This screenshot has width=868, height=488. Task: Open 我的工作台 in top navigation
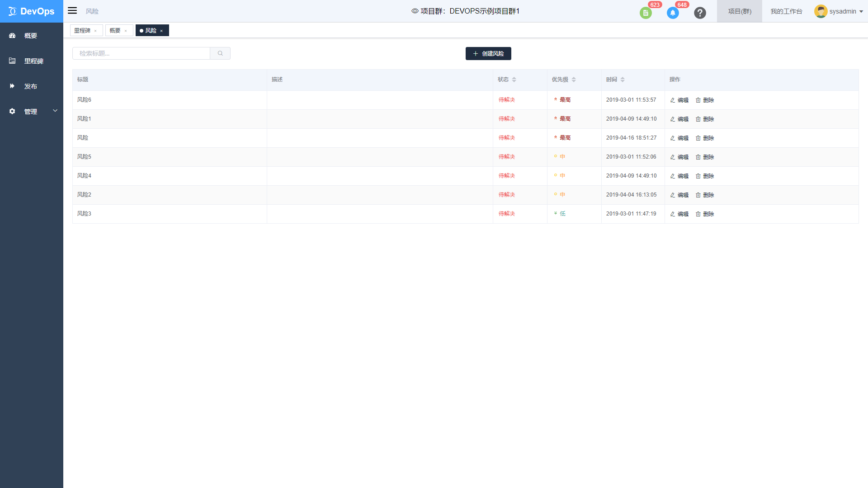786,11
